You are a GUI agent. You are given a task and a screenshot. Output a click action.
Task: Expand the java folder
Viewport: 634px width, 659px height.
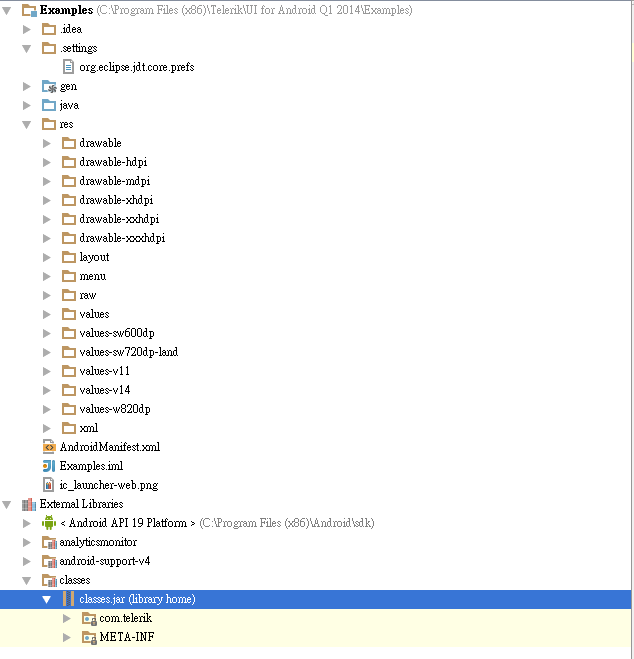27,105
